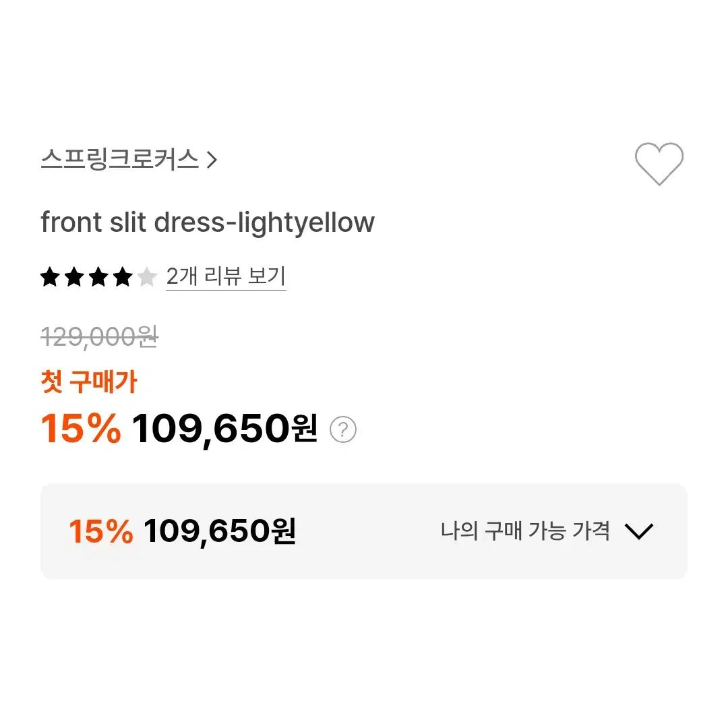
Task: Click the 15% discount inside gray price box
Action: [100, 531]
